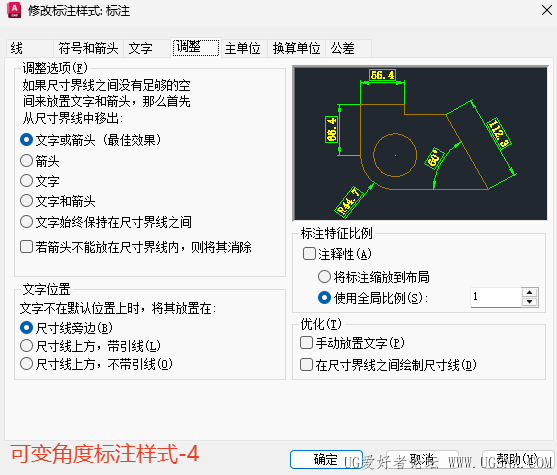Open the 公差 tab
The image size is (557, 475).
point(348,48)
